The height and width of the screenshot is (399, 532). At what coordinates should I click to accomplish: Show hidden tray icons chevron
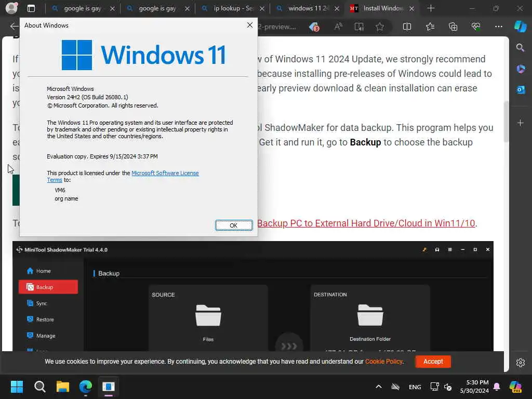pos(379,387)
